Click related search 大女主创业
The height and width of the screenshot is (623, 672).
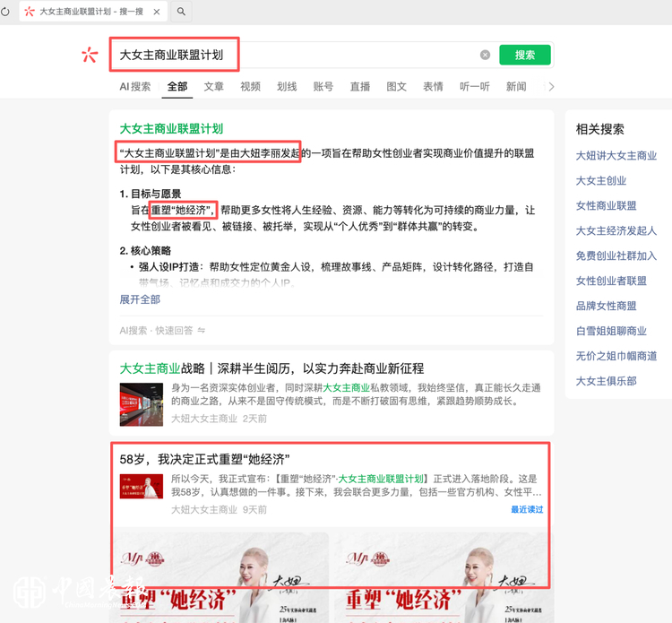(x=601, y=180)
